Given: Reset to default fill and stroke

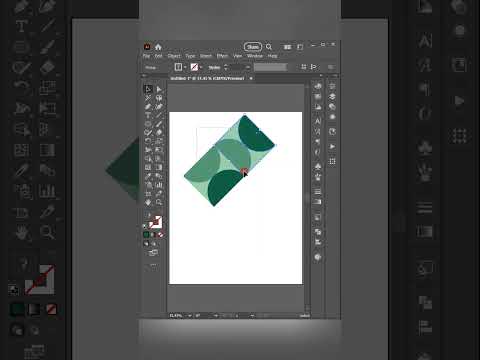Looking at the screenshot, I should [x=145, y=226].
